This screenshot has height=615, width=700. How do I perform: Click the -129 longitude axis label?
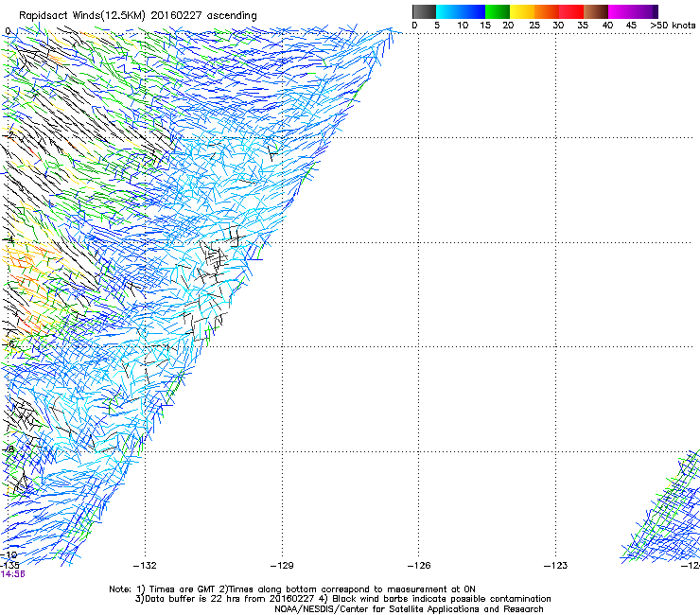[282, 566]
